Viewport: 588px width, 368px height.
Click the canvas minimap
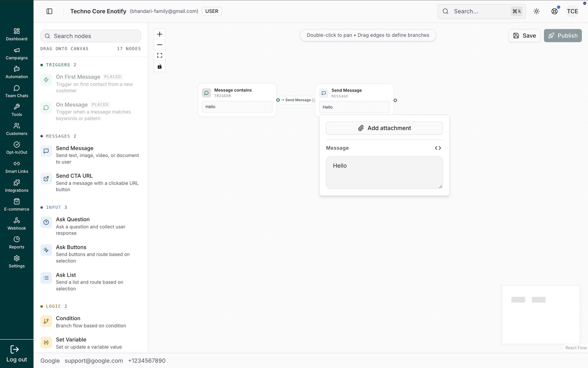[541, 315]
